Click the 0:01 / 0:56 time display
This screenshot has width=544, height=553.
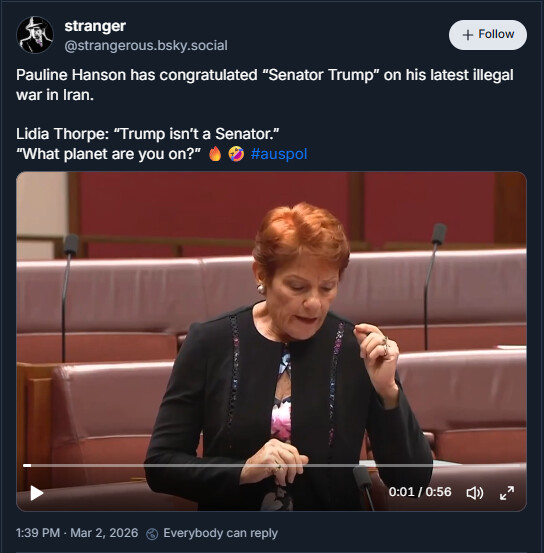pos(420,492)
